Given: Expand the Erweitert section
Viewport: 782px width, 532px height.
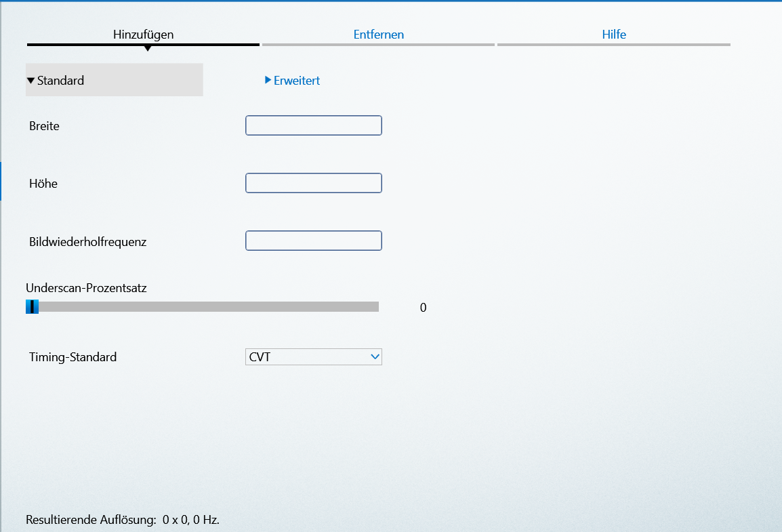Looking at the screenshot, I should [x=296, y=81].
